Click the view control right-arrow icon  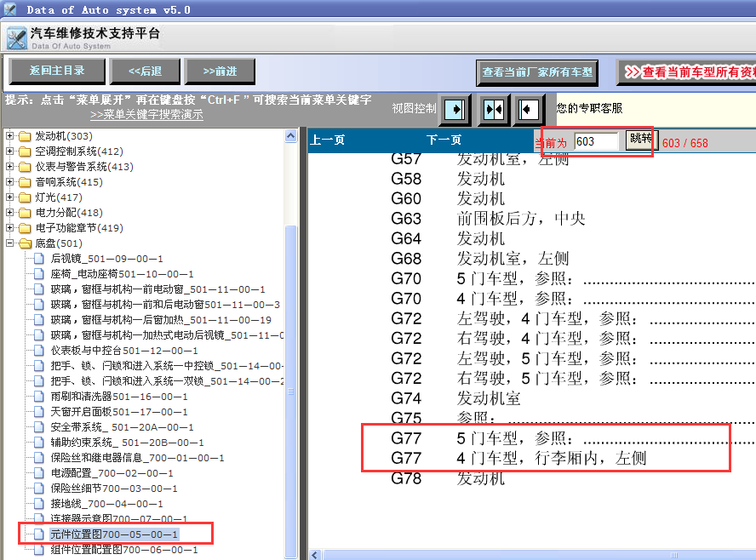(x=455, y=110)
